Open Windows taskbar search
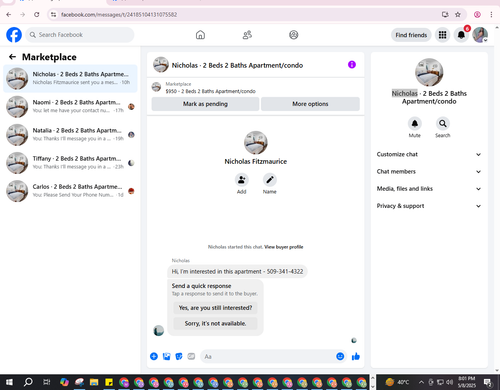This screenshot has height=390, width=500. (28, 382)
